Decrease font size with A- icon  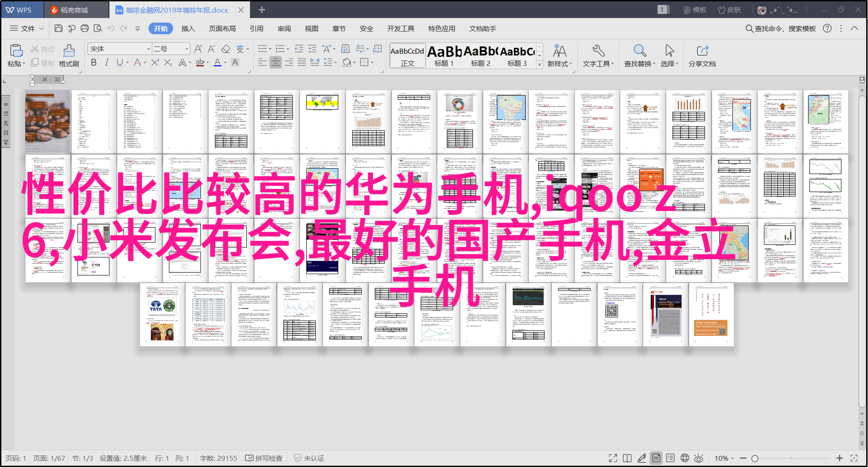point(211,49)
